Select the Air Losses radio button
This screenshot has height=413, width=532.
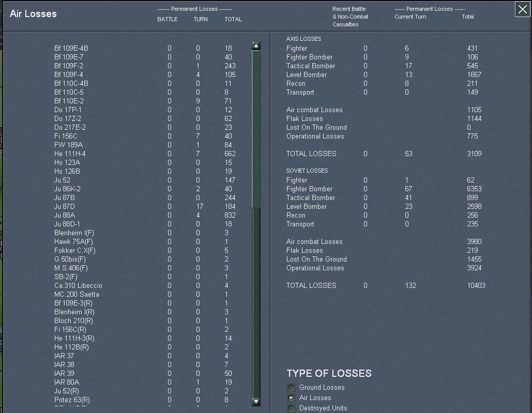point(292,398)
